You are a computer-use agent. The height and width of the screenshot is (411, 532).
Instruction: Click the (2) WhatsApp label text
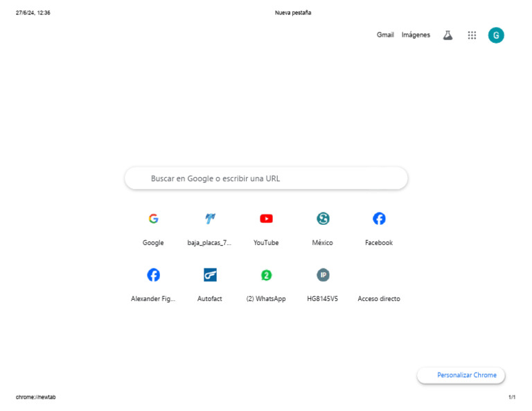tap(266, 299)
